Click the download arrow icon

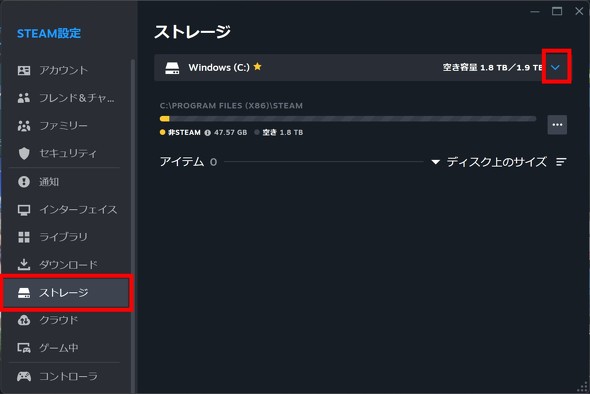coord(24,265)
